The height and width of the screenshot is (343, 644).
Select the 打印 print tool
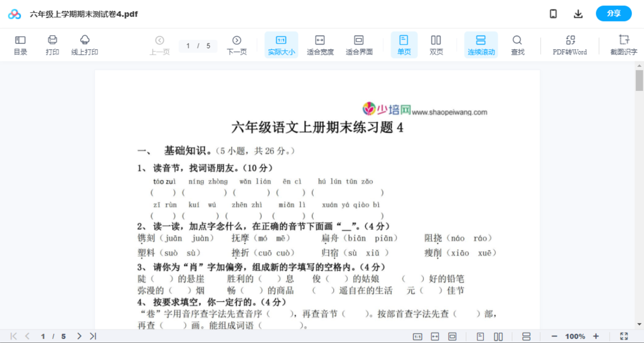(52, 45)
